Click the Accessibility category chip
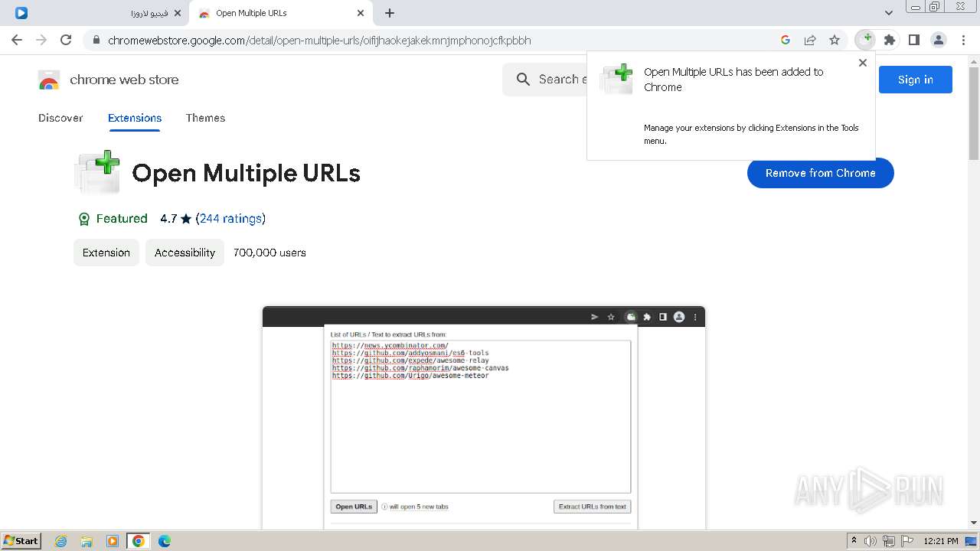The width and height of the screenshot is (980, 551). click(x=185, y=253)
